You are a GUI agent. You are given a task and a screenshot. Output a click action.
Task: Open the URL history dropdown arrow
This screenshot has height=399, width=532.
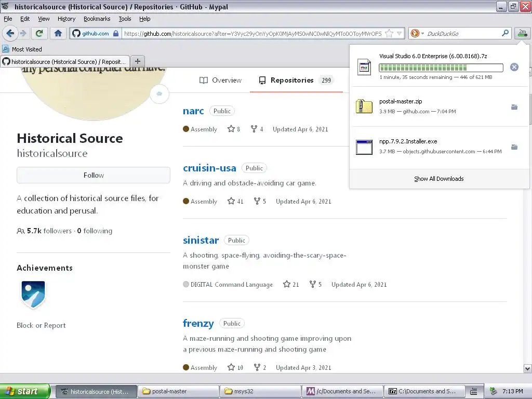(400, 33)
